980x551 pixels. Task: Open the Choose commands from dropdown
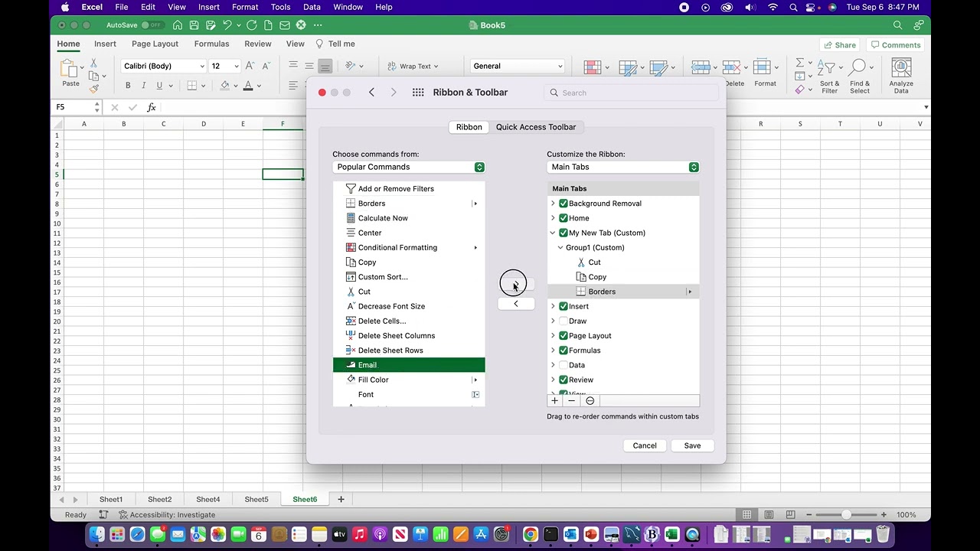click(x=409, y=167)
